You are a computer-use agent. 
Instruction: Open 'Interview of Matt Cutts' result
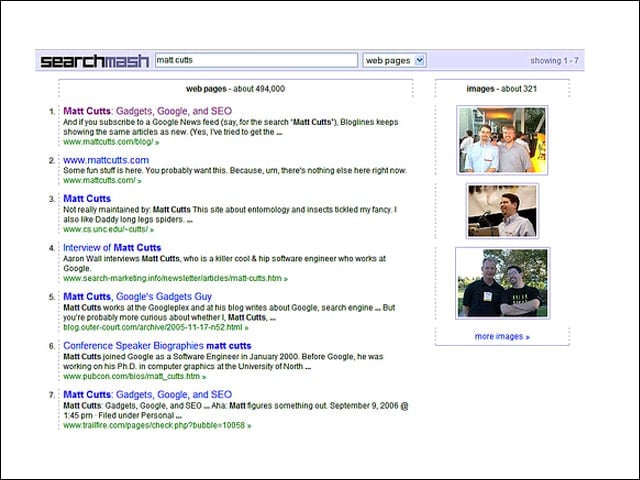[112, 247]
